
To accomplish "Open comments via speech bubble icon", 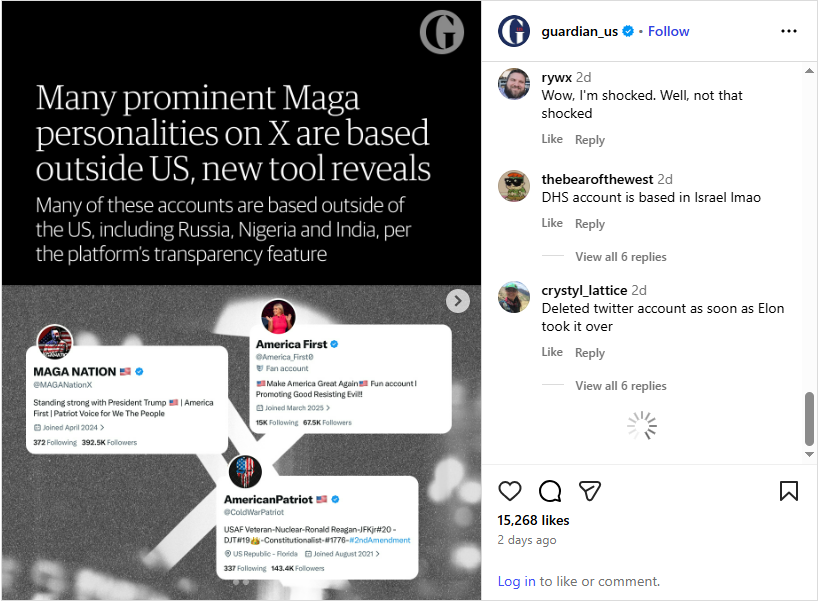I will pyautogui.click(x=550, y=490).
